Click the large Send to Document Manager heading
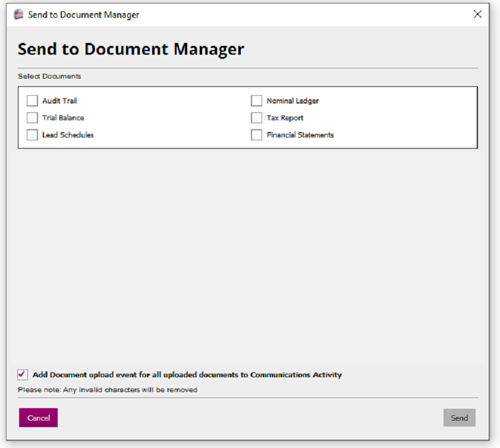The width and height of the screenshot is (500, 448). pyautogui.click(x=131, y=49)
